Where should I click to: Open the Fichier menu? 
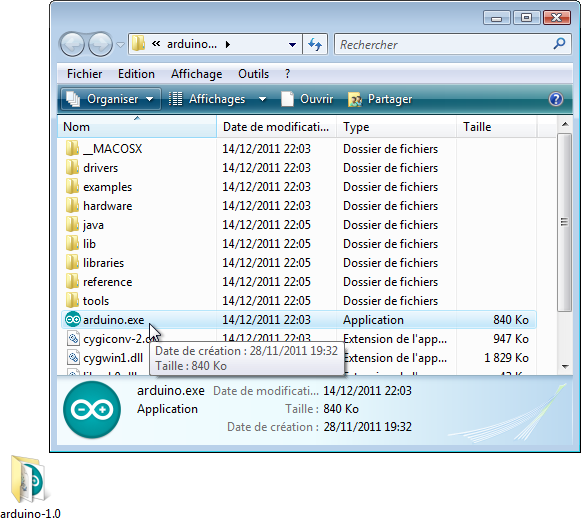click(84, 74)
